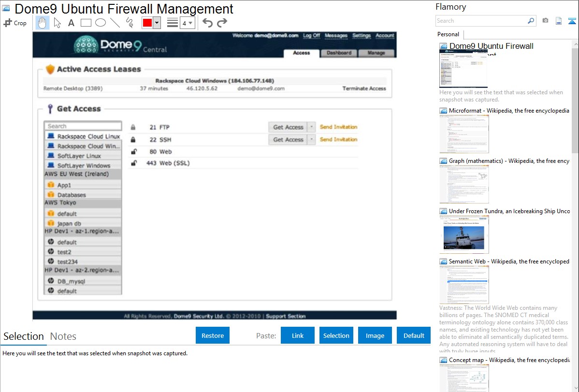Select japan db under AWS Tokyo

click(83, 223)
